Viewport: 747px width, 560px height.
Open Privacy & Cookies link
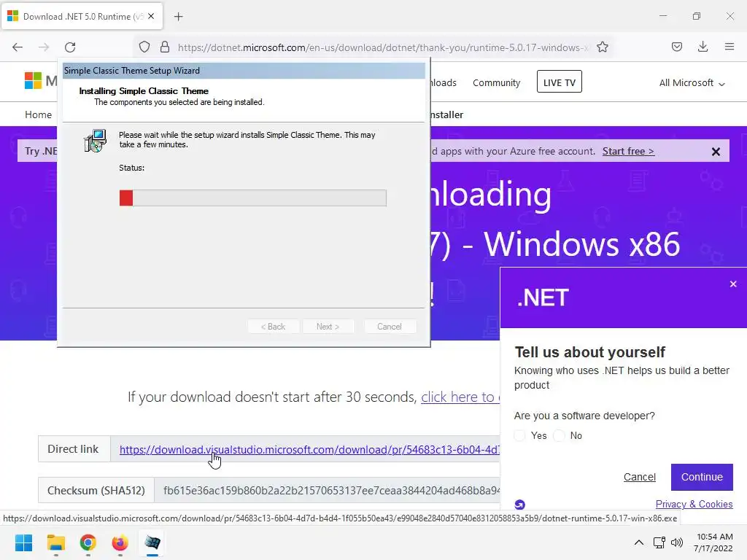point(694,504)
